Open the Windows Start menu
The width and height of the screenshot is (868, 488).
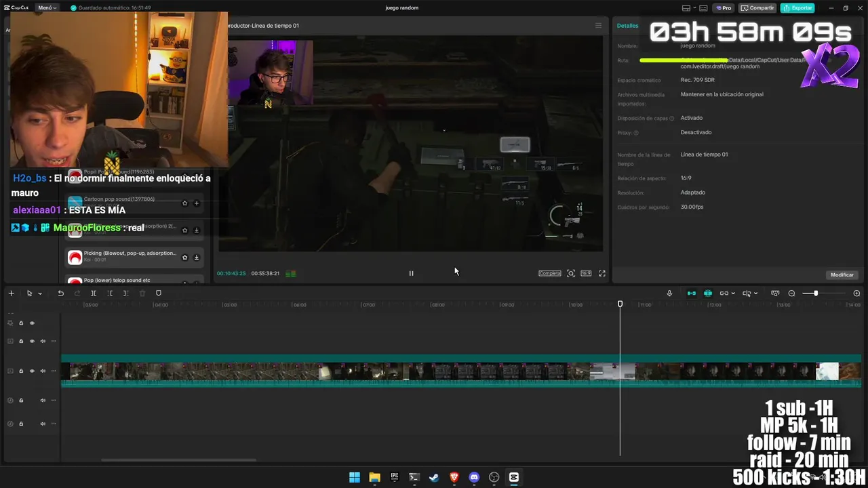tap(355, 477)
